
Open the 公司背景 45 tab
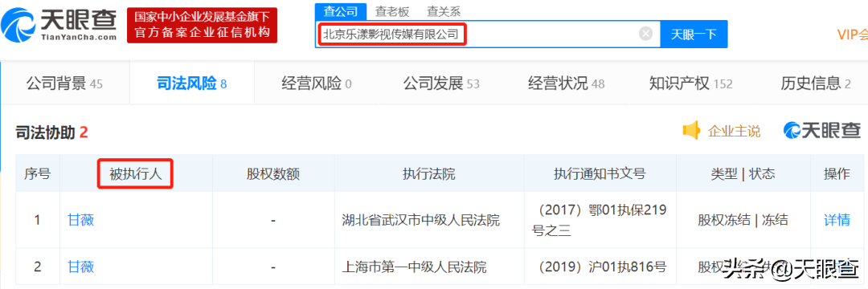(65, 83)
